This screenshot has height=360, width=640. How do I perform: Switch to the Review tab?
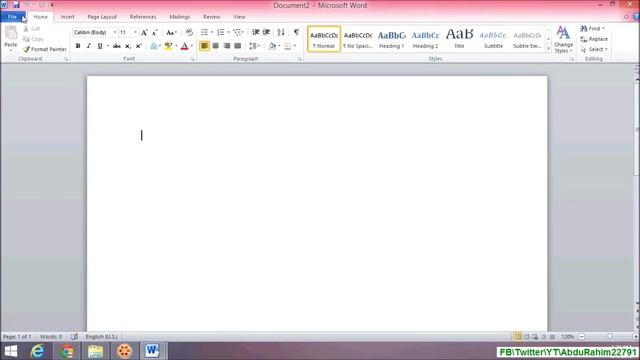[211, 17]
